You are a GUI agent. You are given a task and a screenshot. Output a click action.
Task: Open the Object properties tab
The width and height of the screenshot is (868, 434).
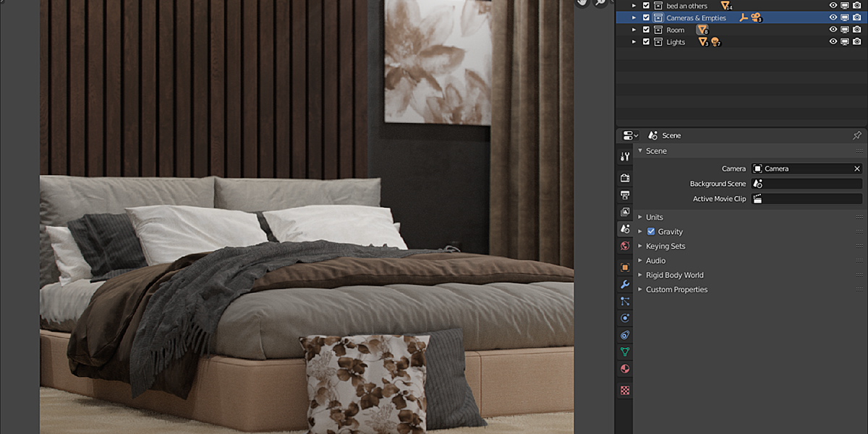pos(625,267)
